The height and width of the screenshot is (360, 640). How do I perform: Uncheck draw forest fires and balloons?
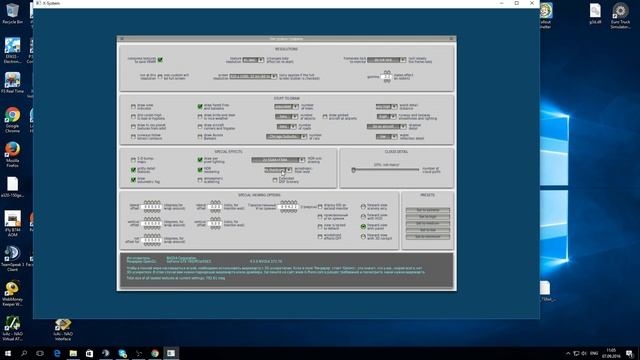[x=200, y=107]
